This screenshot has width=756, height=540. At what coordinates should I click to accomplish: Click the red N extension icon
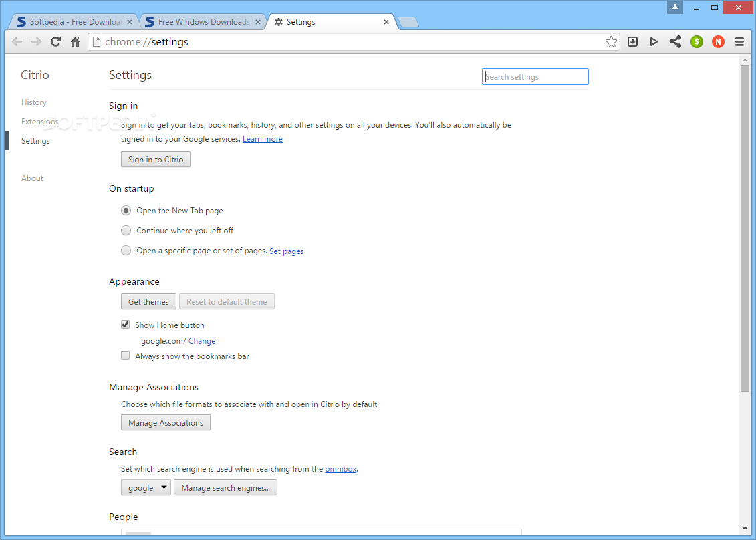pyautogui.click(x=718, y=42)
